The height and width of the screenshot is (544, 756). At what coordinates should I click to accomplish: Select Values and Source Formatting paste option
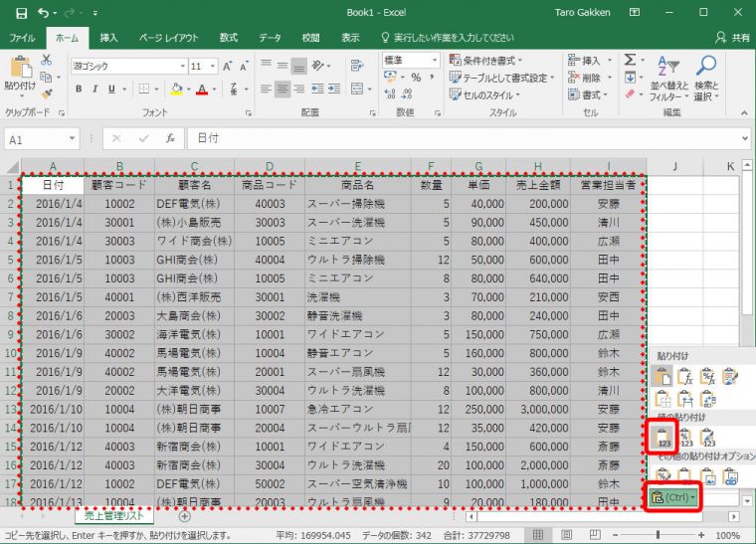[707, 438]
